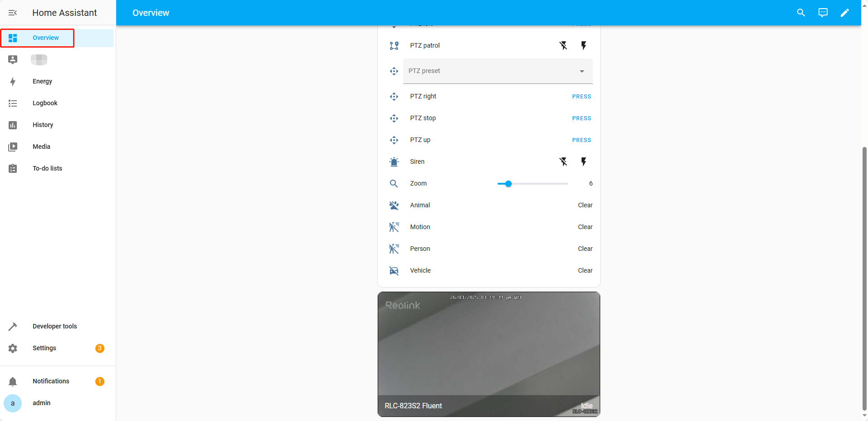Turn off the Siren with flash-off icon
Screen dimensions: 868x421
tap(563, 162)
